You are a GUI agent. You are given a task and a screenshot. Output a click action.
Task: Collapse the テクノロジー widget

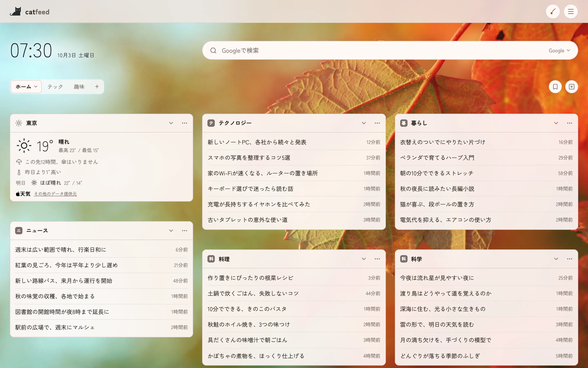(x=364, y=123)
